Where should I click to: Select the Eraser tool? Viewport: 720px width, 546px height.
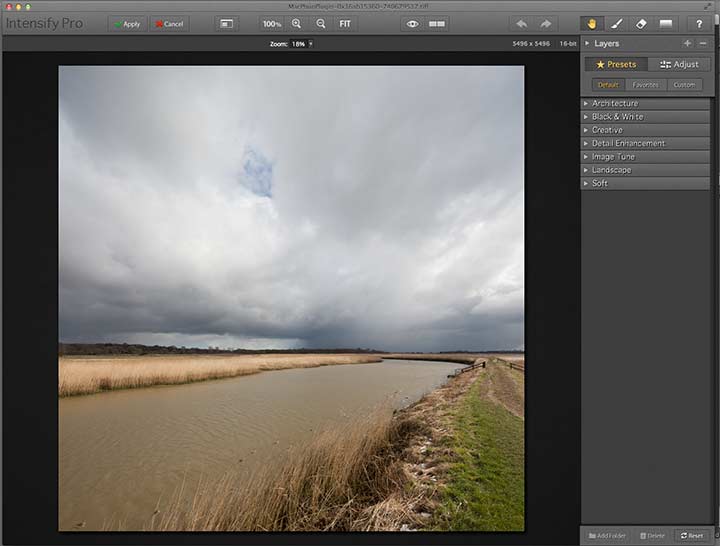pyautogui.click(x=641, y=24)
